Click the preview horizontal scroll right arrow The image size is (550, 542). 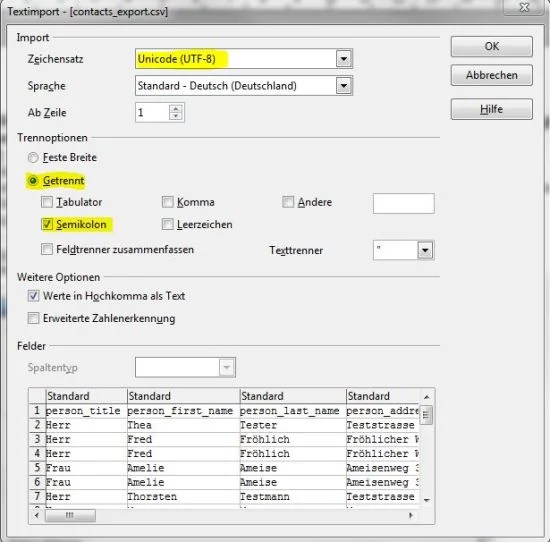(411, 515)
